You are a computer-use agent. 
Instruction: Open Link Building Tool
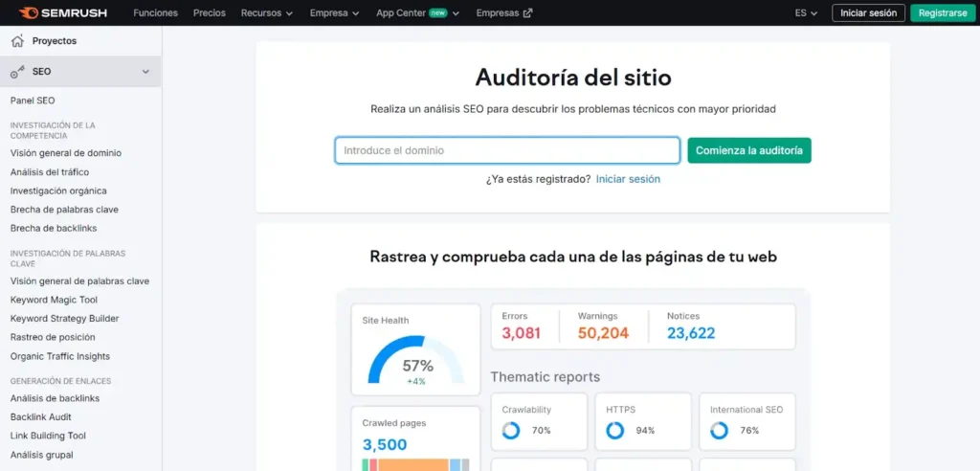48,436
